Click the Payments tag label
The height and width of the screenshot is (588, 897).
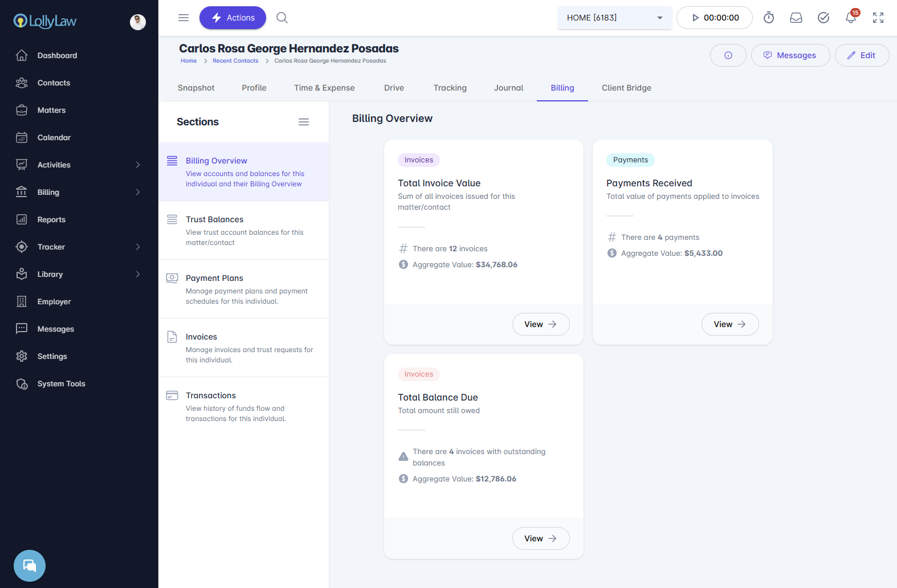[x=630, y=160]
